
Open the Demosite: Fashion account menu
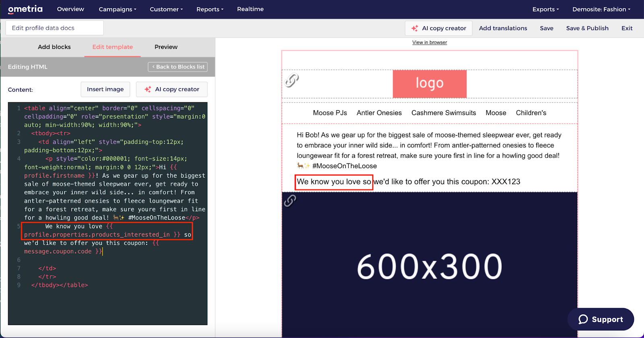[x=601, y=9]
